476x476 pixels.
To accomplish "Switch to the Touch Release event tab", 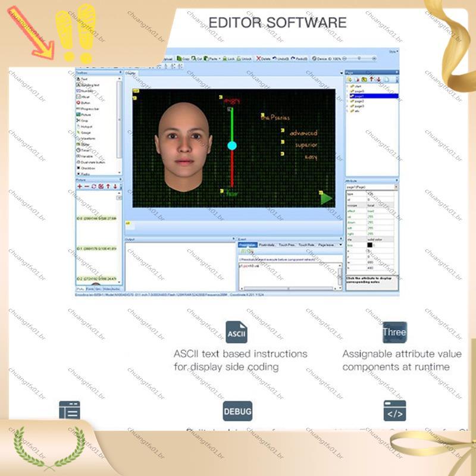I will pyautogui.click(x=306, y=245).
